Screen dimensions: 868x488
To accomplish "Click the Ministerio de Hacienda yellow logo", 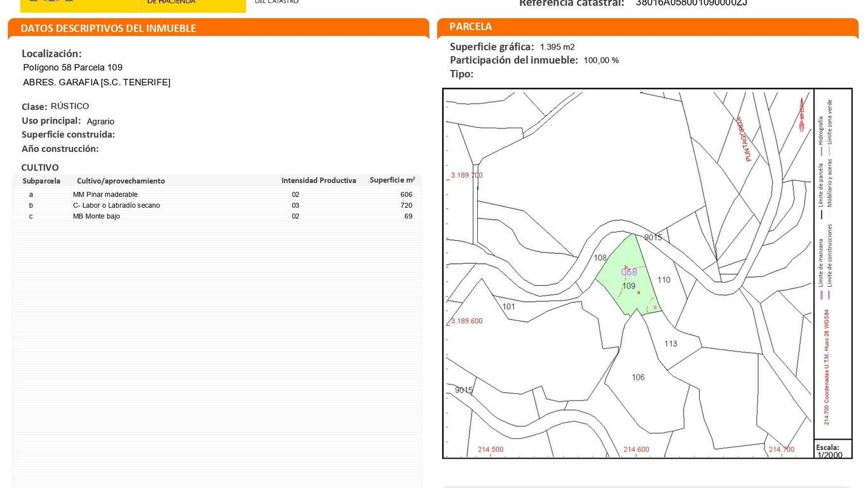I will 133,5.
